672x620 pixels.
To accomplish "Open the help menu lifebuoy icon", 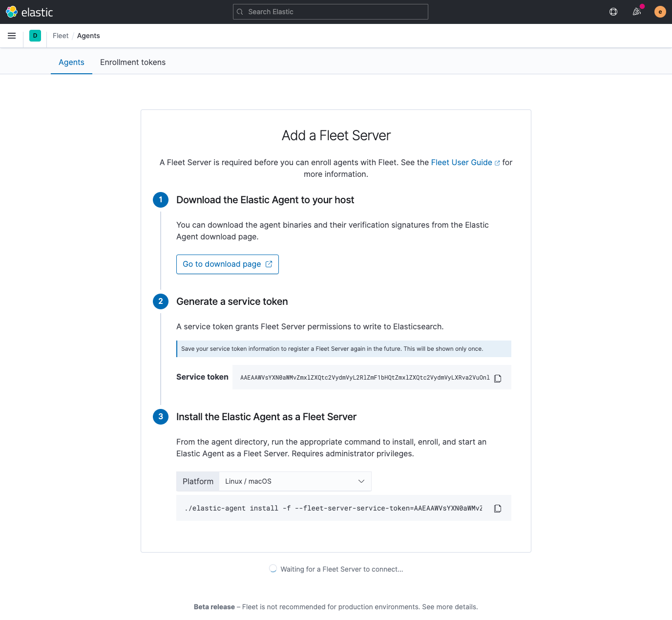I will pyautogui.click(x=613, y=12).
